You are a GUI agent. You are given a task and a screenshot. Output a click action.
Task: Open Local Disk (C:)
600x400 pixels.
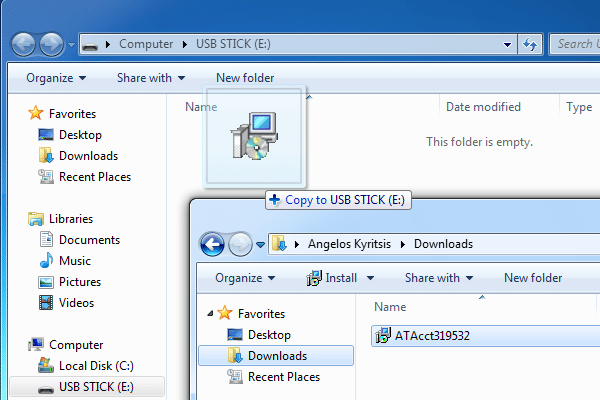[x=96, y=366]
